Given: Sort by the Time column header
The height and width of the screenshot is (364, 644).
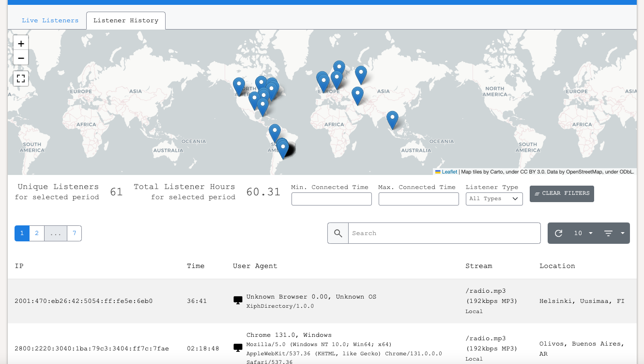Looking at the screenshot, I should click(196, 266).
